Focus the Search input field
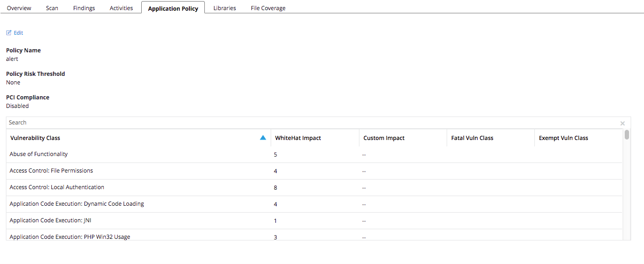This screenshot has width=644, height=264. 313,123
